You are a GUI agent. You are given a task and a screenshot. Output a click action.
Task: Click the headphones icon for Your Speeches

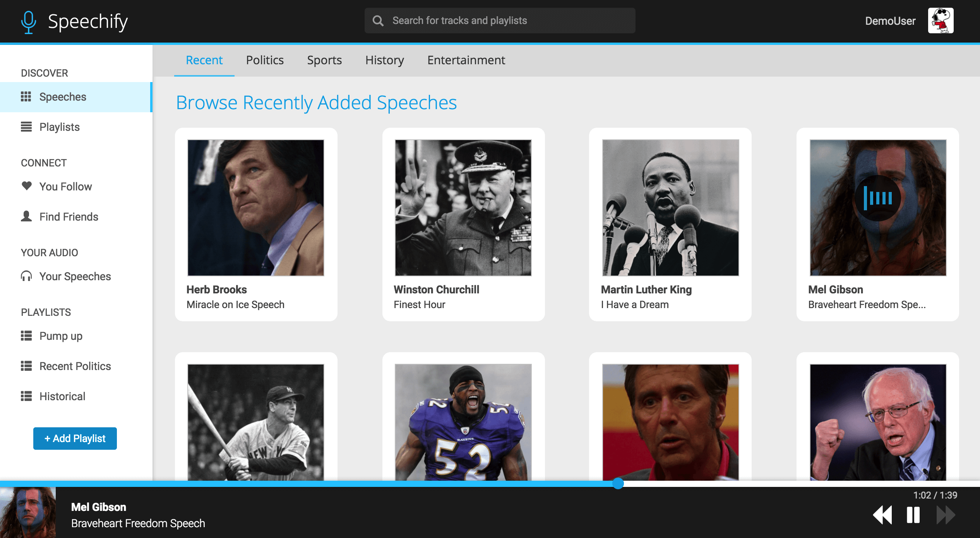[x=26, y=276]
